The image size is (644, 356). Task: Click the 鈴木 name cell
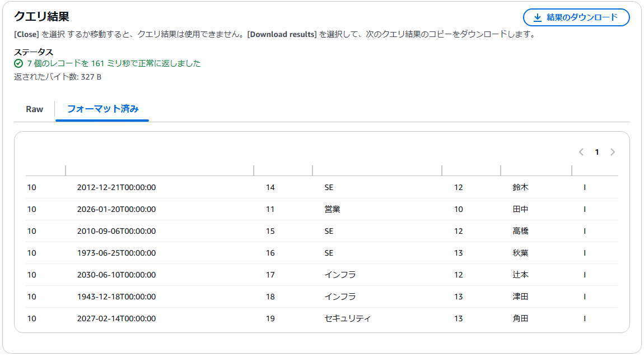(x=520, y=187)
